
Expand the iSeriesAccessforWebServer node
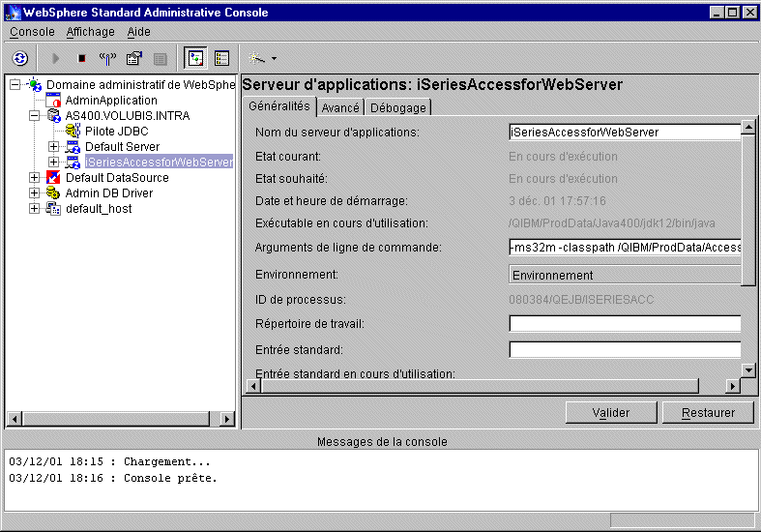coord(53,162)
